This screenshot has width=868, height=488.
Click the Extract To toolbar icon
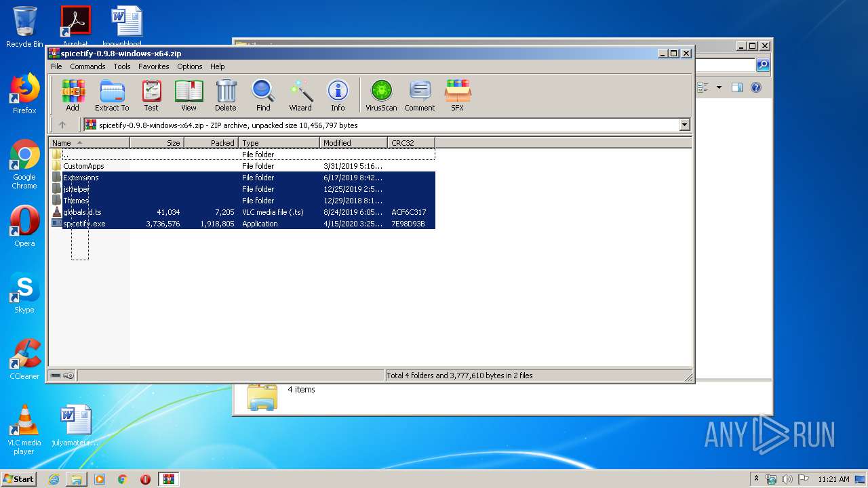tap(112, 95)
